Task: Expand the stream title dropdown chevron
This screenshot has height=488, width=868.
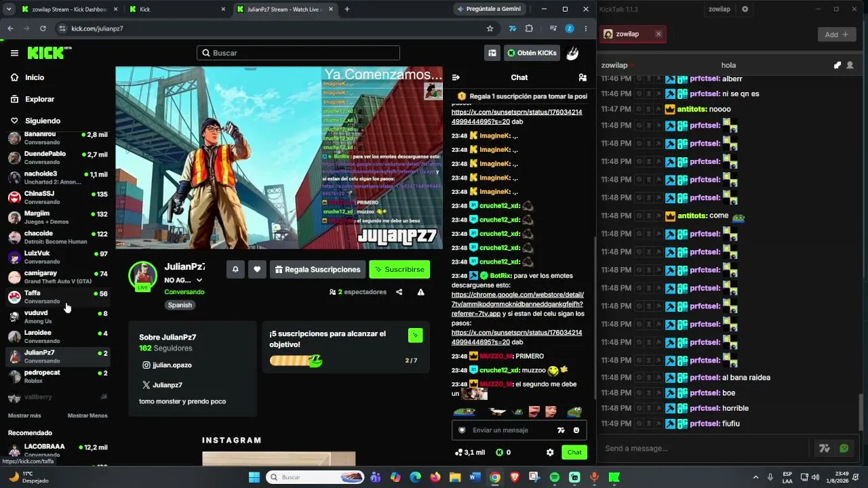Action: 199,280
